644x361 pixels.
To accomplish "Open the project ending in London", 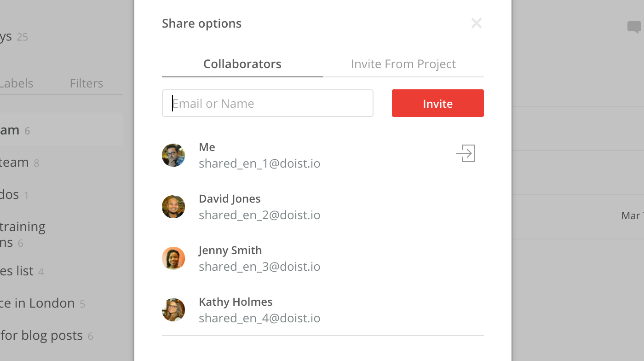I will [37, 303].
